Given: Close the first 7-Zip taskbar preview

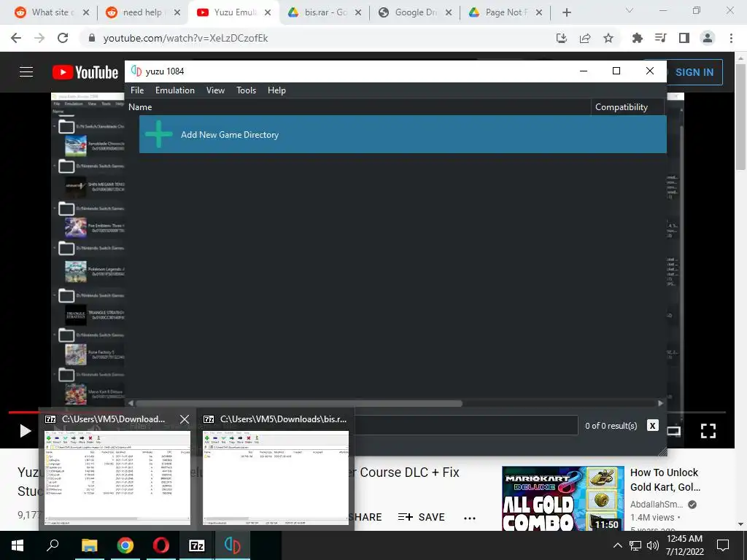Looking at the screenshot, I should click(185, 419).
